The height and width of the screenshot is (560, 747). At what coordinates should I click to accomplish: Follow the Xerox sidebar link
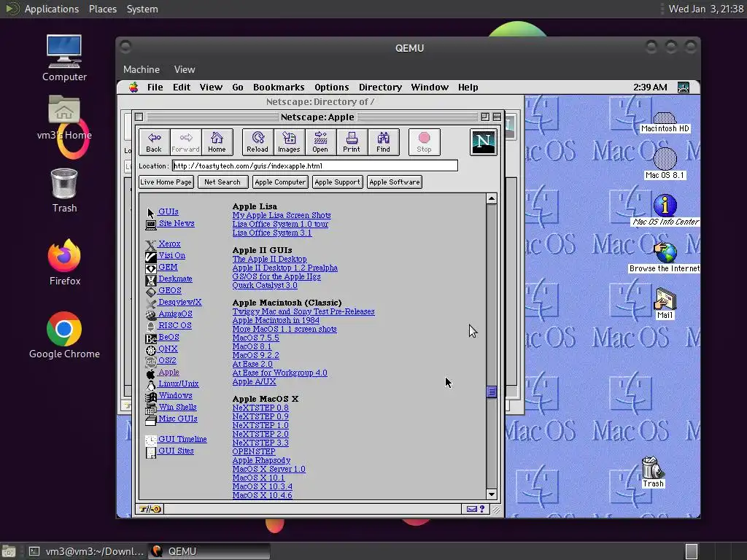coord(169,244)
